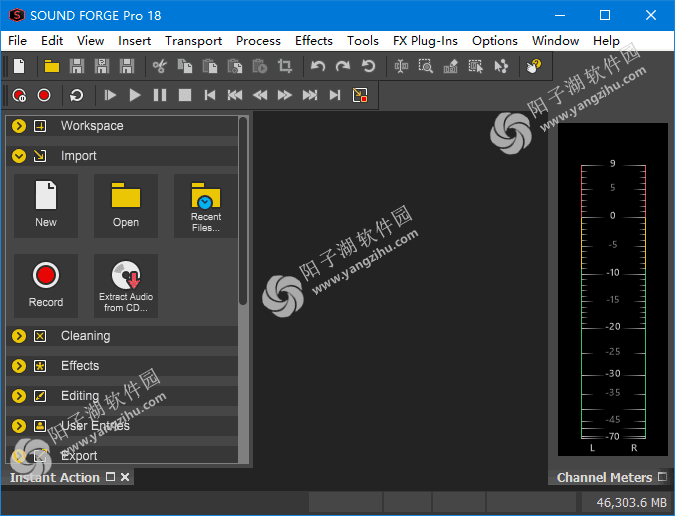675x516 pixels.
Task: Undo the last action via toolbar arrow
Action: (x=318, y=66)
